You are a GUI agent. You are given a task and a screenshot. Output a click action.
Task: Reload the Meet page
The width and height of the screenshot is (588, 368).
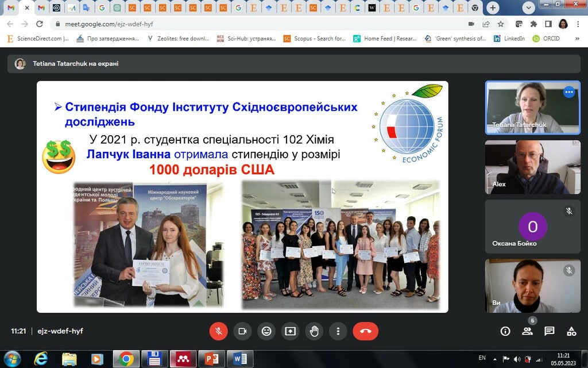coord(40,24)
